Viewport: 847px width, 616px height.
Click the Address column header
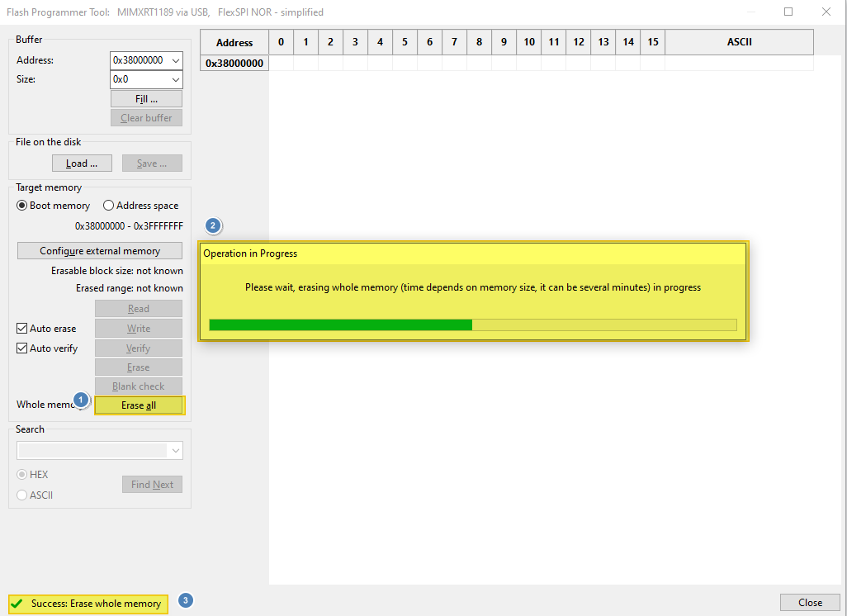[234, 42]
